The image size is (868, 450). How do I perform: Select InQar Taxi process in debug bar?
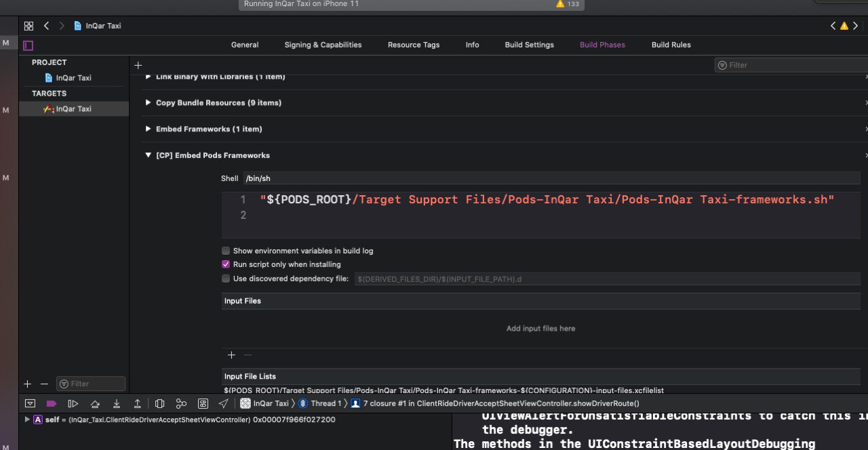(x=264, y=403)
